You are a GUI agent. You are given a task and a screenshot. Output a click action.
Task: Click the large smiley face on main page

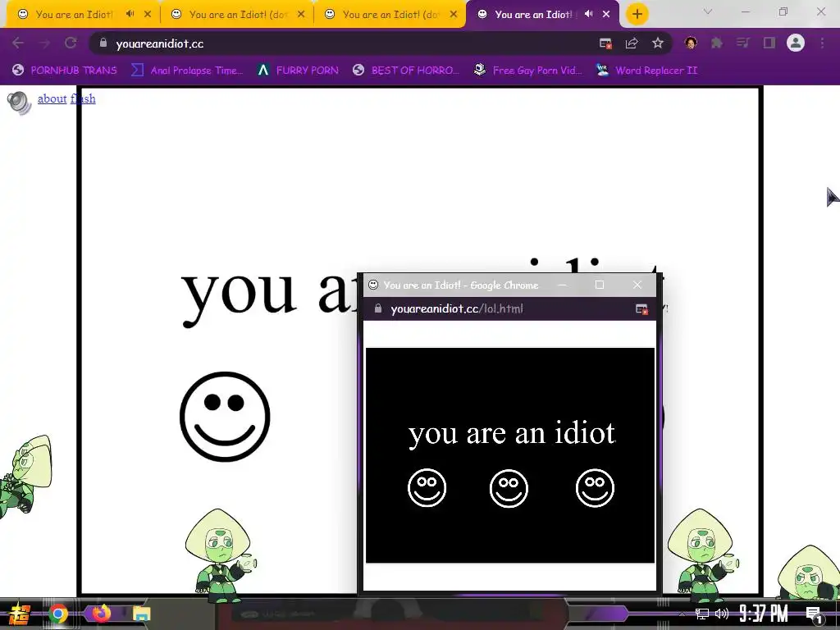(225, 416)
